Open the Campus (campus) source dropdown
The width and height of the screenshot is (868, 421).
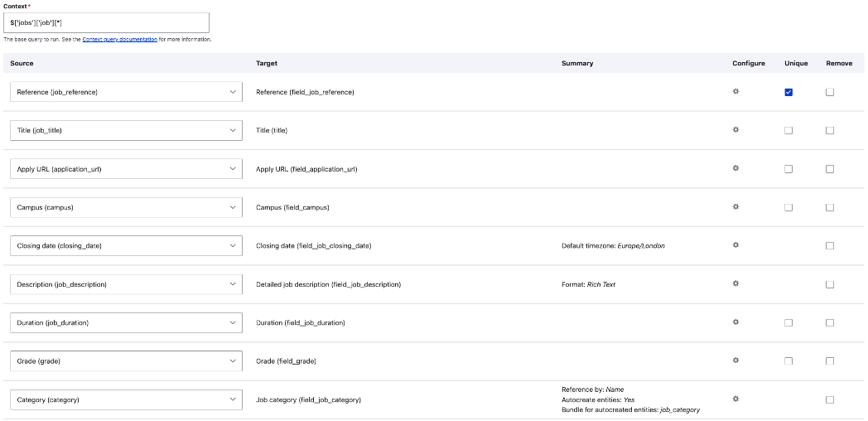click(126, 207)
